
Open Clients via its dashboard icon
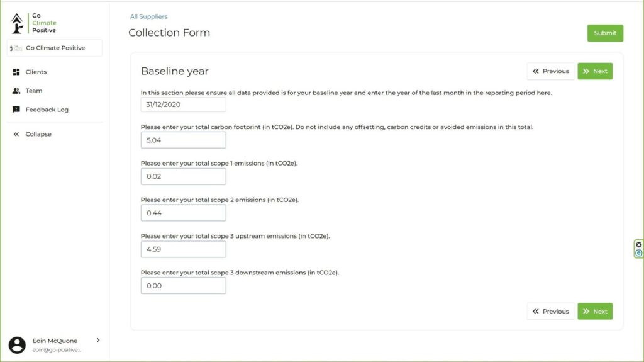click(16, 72)
